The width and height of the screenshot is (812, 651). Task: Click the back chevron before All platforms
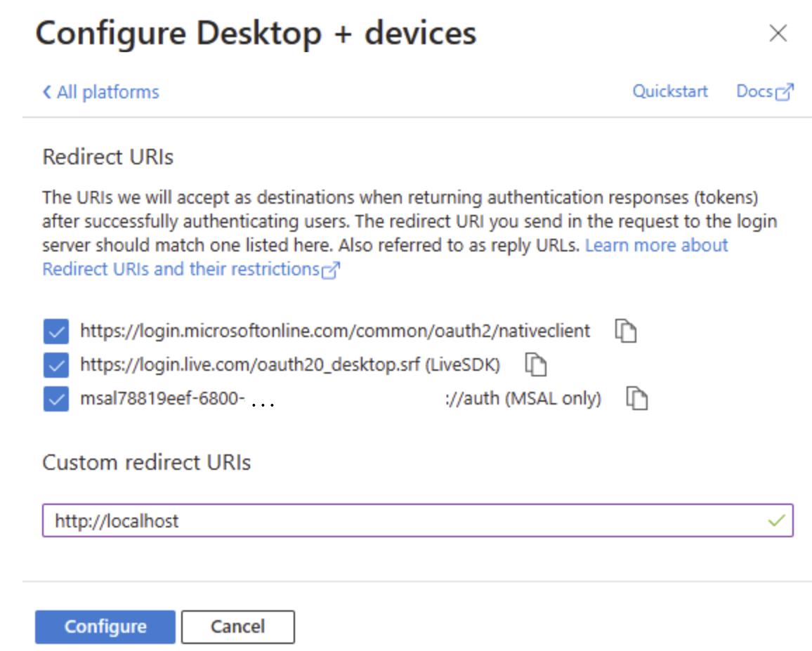pyautogui.click(x=47, y=92)
